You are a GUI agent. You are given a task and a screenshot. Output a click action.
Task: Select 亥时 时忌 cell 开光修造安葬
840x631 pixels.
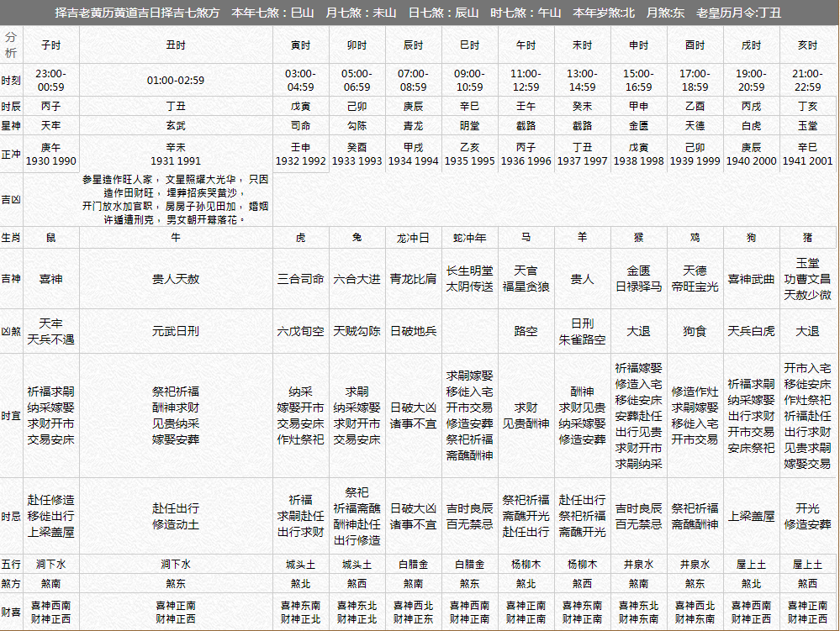point(807,517)
